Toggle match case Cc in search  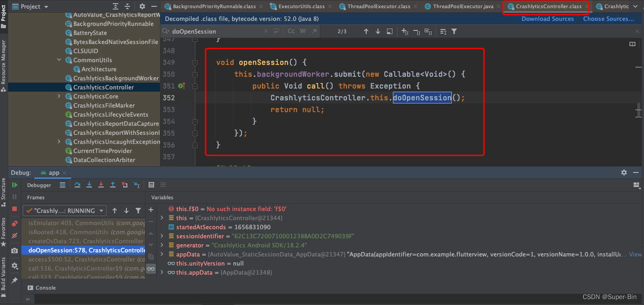click(x=291, y=31)
